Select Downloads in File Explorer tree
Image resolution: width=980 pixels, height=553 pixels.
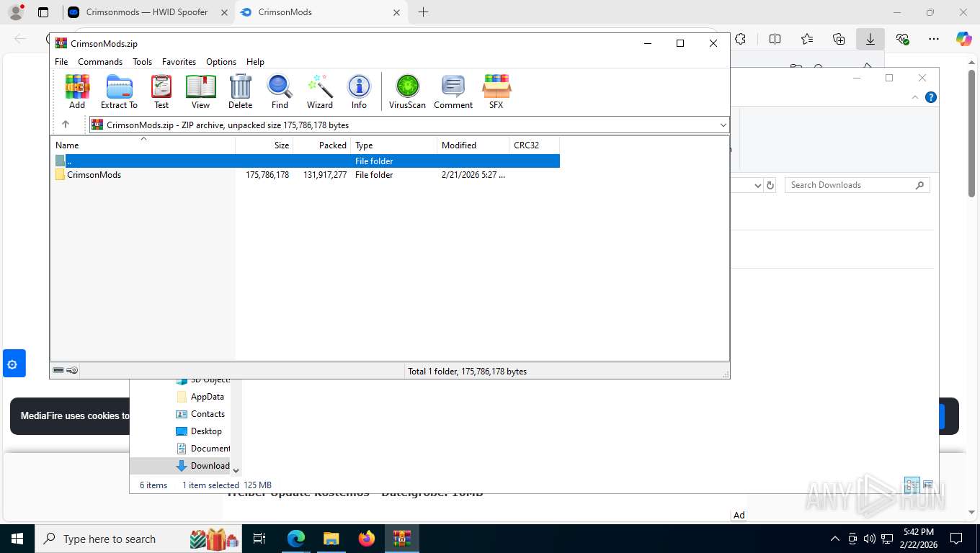(202, 466)
